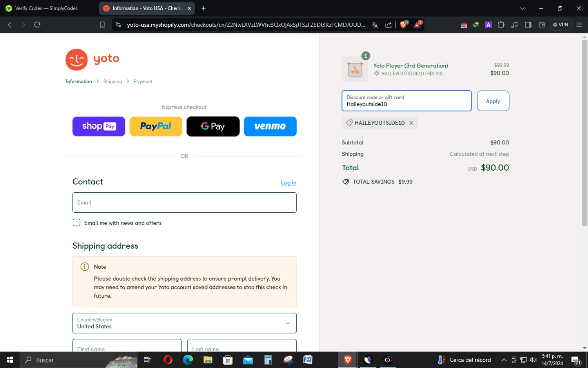Click the Yoto smiley logo
Screen dimensions: 588x368
click(76, 60)
